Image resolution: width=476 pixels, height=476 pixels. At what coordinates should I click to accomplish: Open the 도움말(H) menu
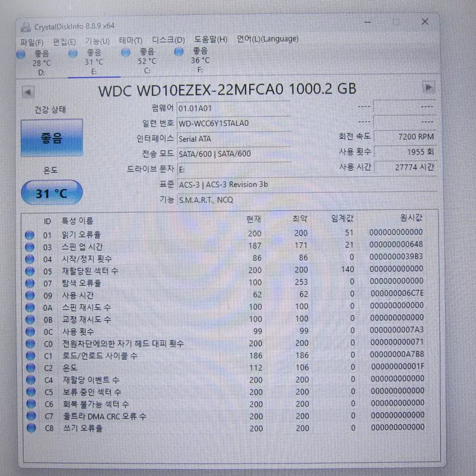tap(211, 39)
